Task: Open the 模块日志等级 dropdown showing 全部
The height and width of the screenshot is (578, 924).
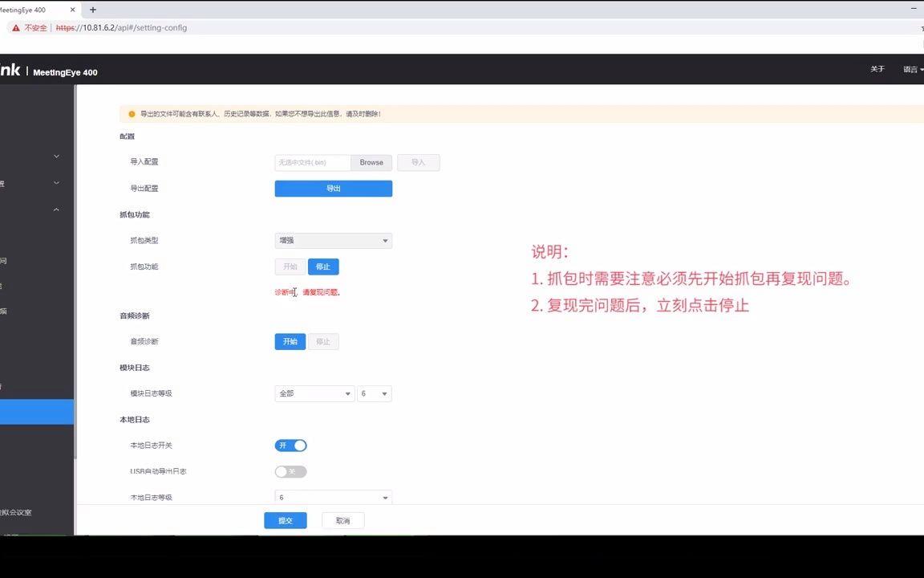Action: 314,393
